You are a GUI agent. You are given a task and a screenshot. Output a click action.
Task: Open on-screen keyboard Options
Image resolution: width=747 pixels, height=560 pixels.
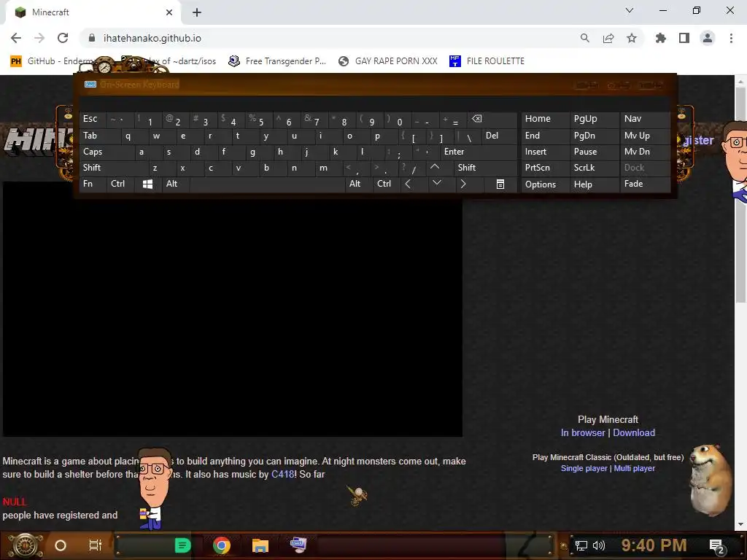(545, 184)
